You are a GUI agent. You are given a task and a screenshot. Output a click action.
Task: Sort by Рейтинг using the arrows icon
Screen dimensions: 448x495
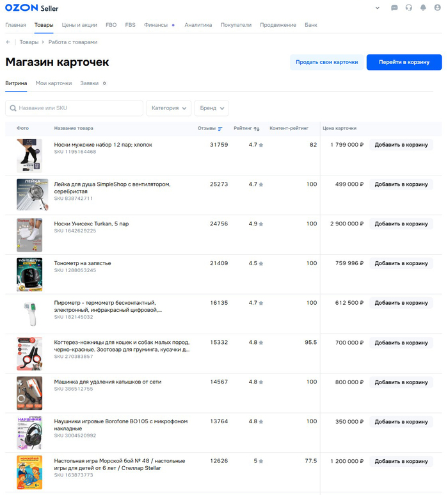tap(257, 129)
